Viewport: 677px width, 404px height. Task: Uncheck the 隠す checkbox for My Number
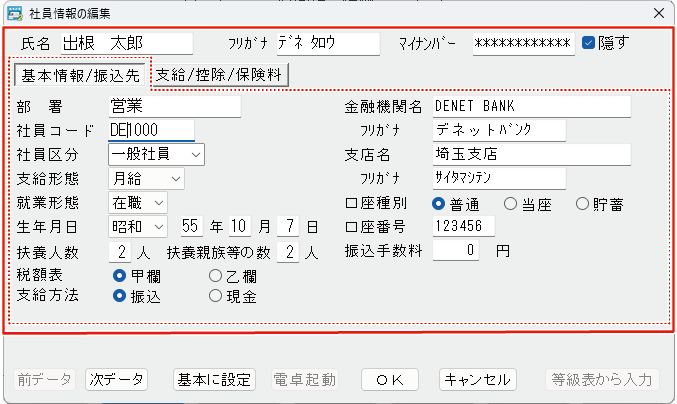coord(589,43)
